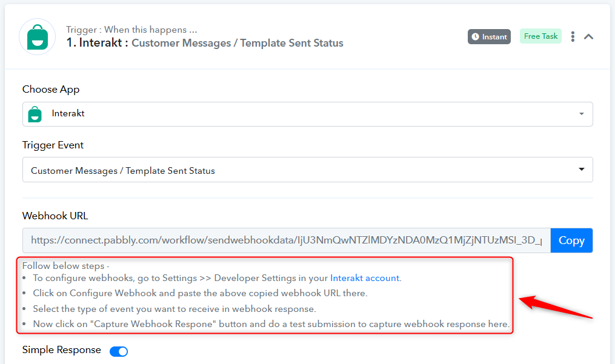This screenshot has width=615, height=364.
Task: Click the 'Simple Response' label
Action: click(x=62, y=349)
